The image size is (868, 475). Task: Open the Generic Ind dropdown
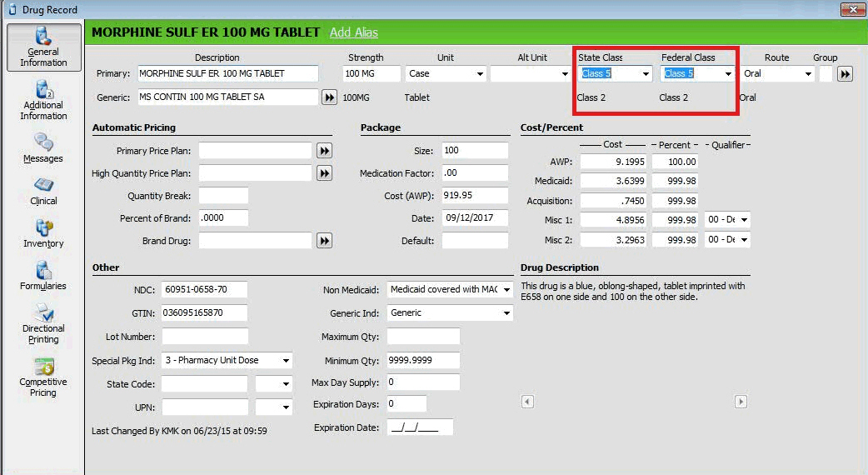pos(506,313)
